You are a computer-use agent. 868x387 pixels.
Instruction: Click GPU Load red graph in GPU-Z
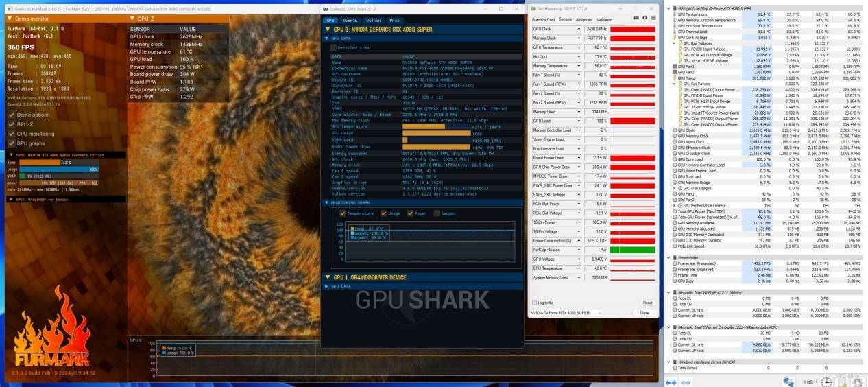[632, 121]
